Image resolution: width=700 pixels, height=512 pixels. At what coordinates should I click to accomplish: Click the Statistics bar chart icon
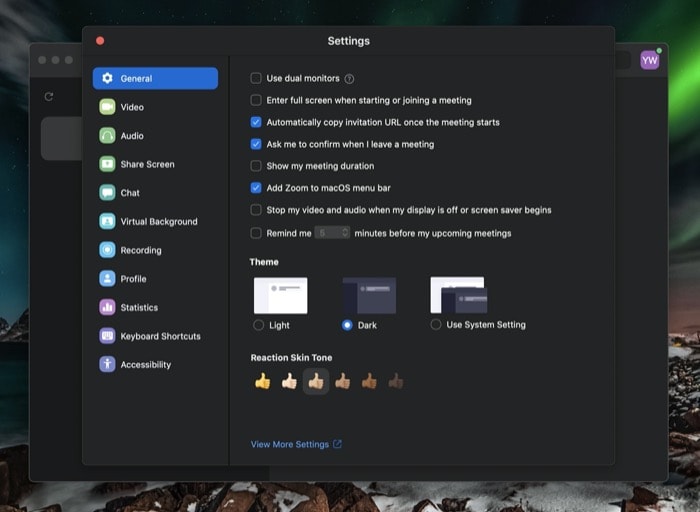107,307
